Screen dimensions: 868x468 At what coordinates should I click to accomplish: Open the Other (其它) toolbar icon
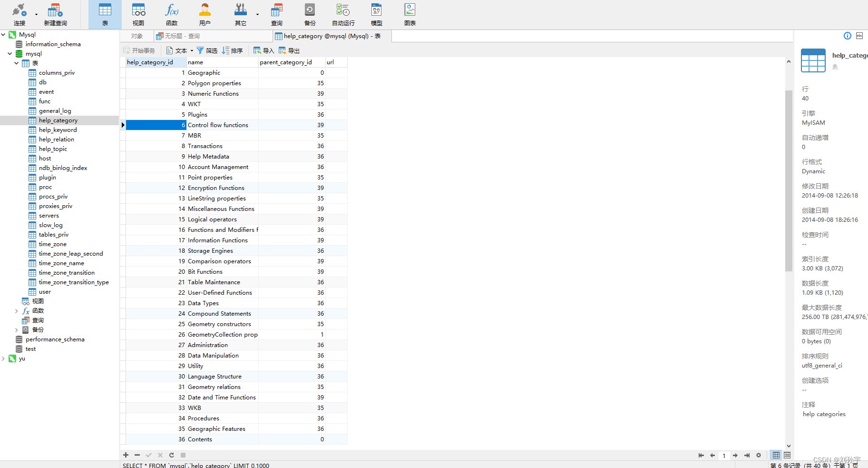pos(241,14)
